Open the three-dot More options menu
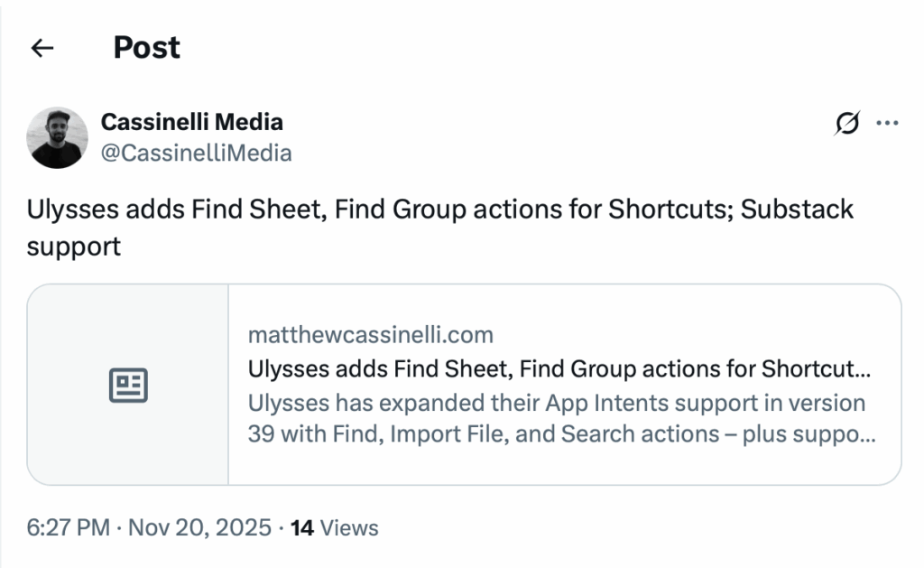The width and height of the screenshot is (924, 568). pos(889,123)
